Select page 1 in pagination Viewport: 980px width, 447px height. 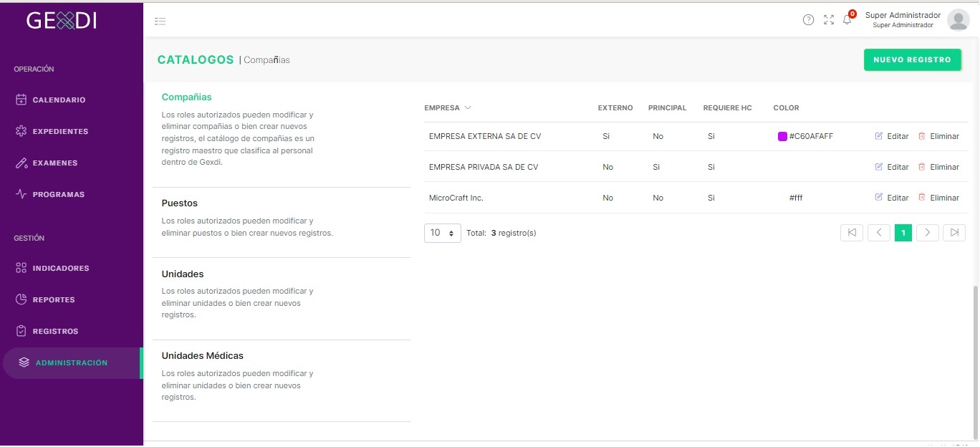coord(903,233)
